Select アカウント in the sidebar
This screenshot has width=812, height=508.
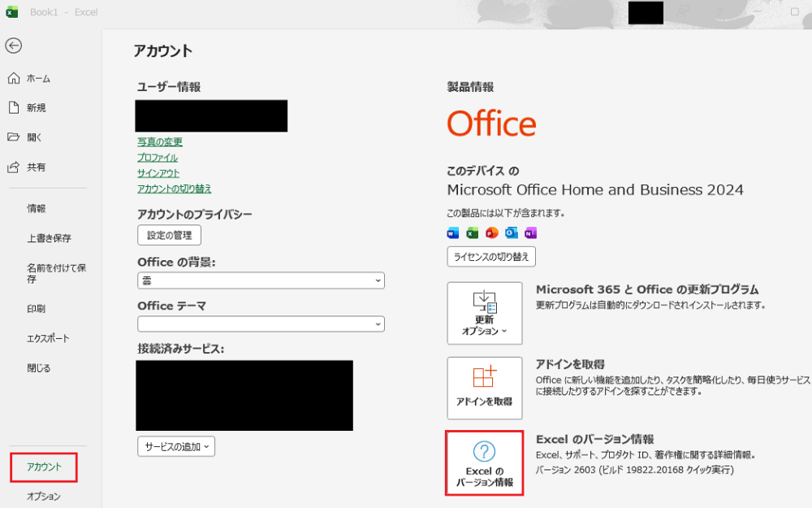click(x=44, y=467)
